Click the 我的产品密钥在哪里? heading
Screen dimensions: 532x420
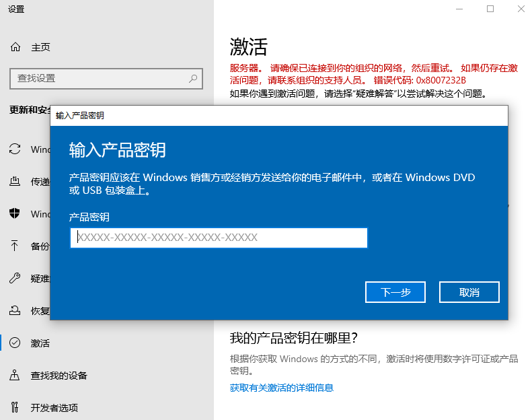click(x=293, y=338)
